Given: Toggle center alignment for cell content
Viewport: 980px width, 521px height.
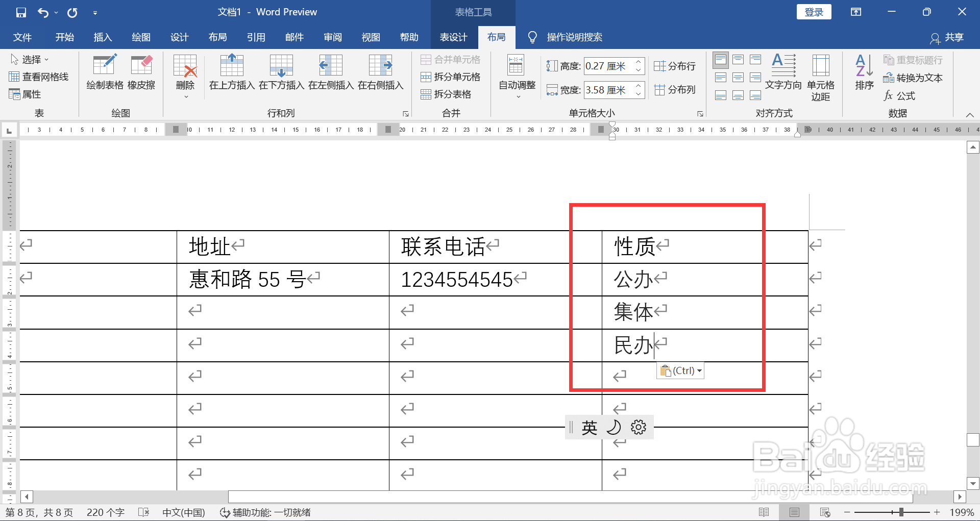Looking at the screenshot, I should tap(738, 77).
